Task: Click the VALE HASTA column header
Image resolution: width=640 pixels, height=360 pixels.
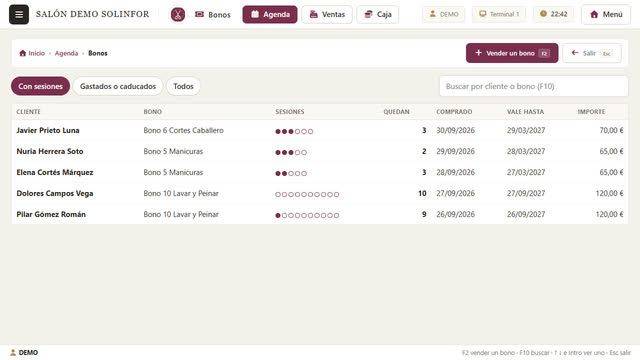Action: pos(525,111)
